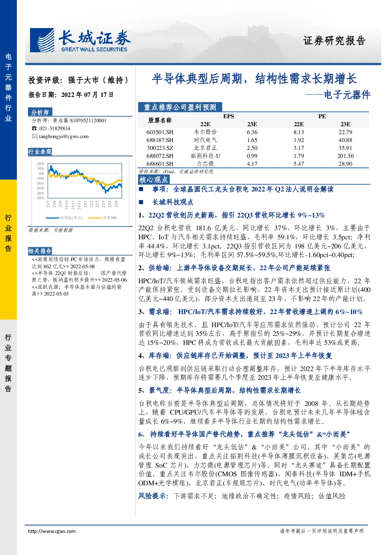392x555 pixels.
Task: Click the envelope icon beside the email
Action: point(34,136)
